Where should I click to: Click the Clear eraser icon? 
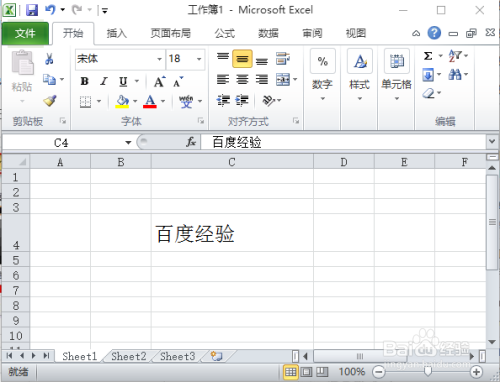(429, 93)
